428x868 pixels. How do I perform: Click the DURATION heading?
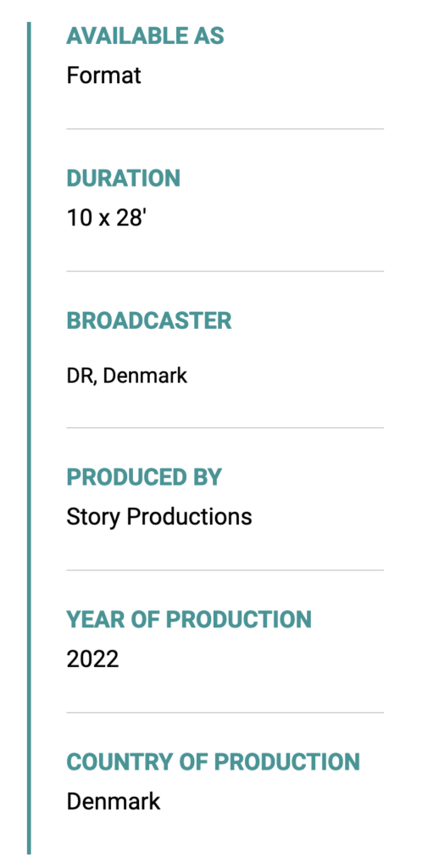coord(123,179)
